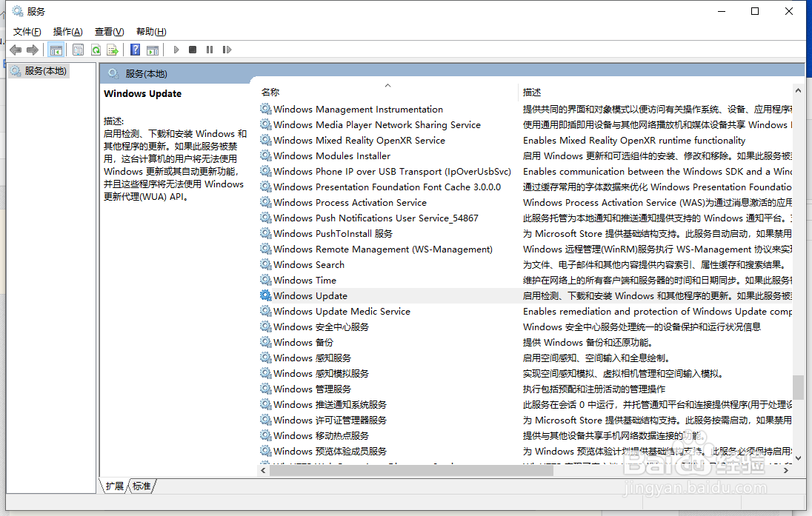The height and width of the screenshot is (516, 812).
Task: Click description text for Windows Time
Action: tap(657, 280)
